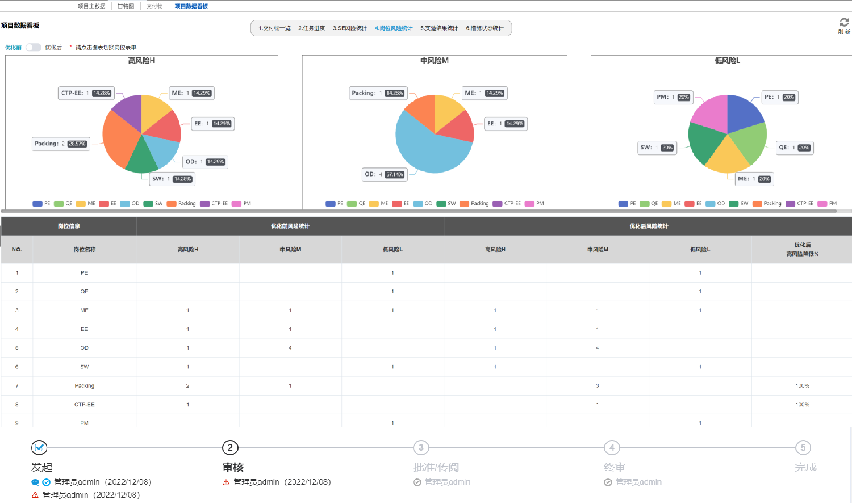Switch to the 甘特图 tab
This screenshot has width=852, height=504.
pos(126,6)
